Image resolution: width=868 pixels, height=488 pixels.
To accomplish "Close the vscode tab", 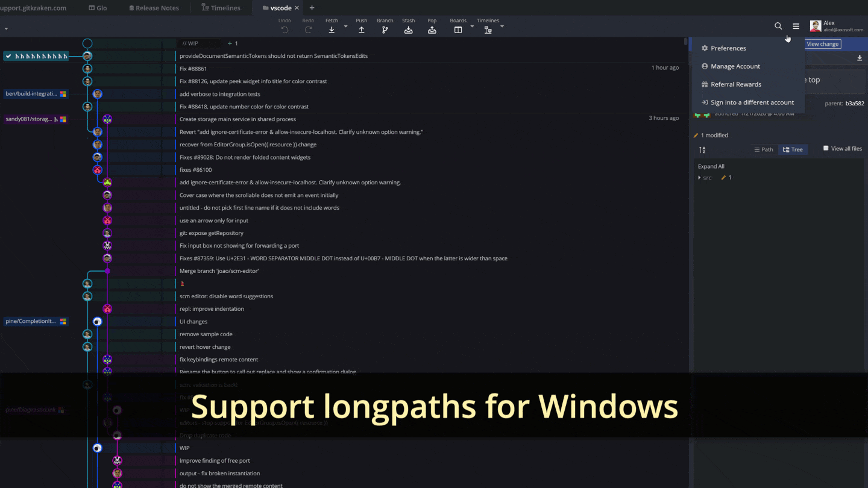I will [x=297, y=8].
